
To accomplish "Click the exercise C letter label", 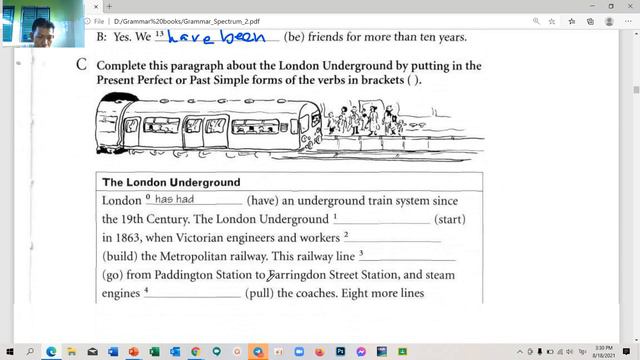I will coord(82,64).
